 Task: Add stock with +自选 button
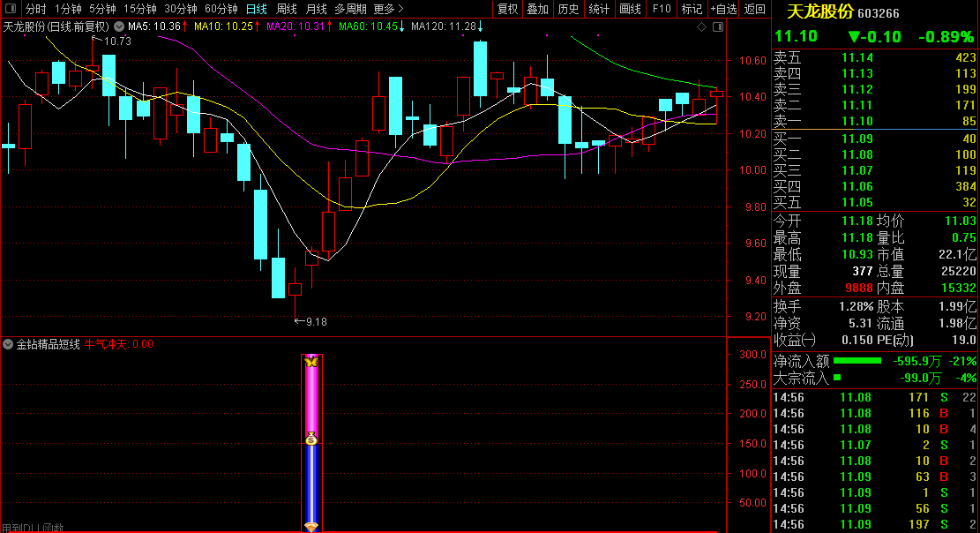[x=723, y=9]
